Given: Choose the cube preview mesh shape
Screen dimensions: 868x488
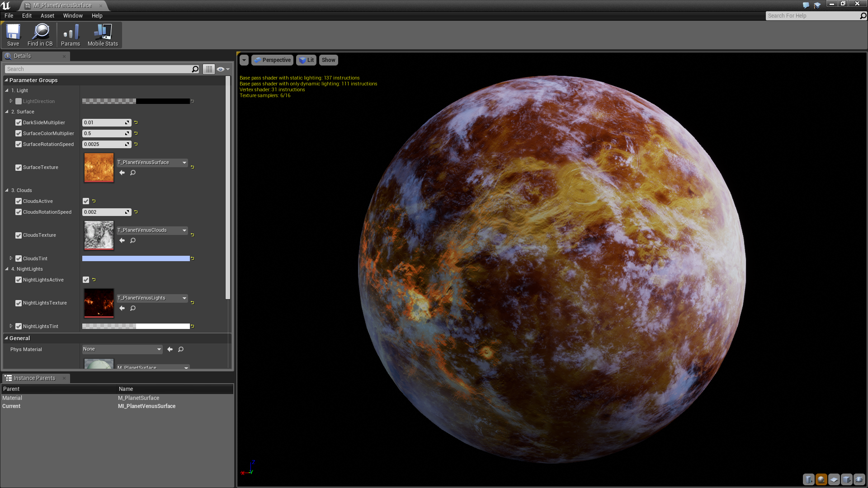Looking at the screenshot, I should 847,480.
